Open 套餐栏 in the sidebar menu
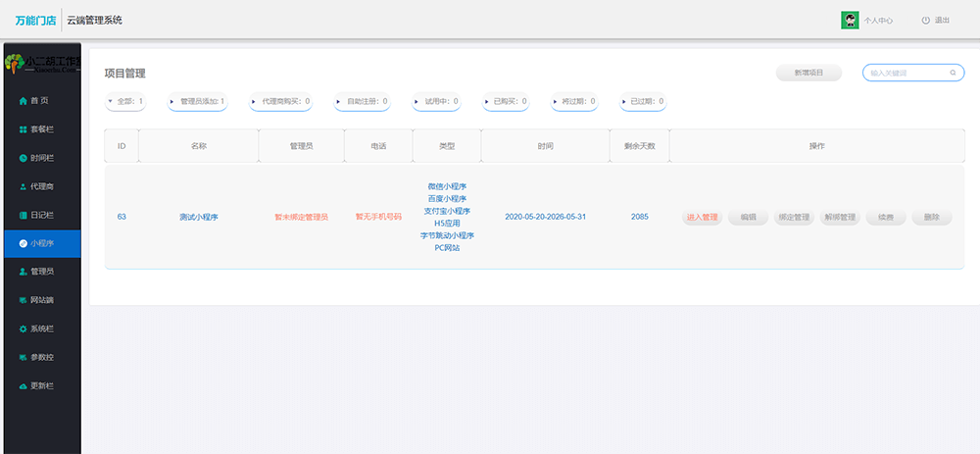The image size is (980, 454). (x=42, y=129)
